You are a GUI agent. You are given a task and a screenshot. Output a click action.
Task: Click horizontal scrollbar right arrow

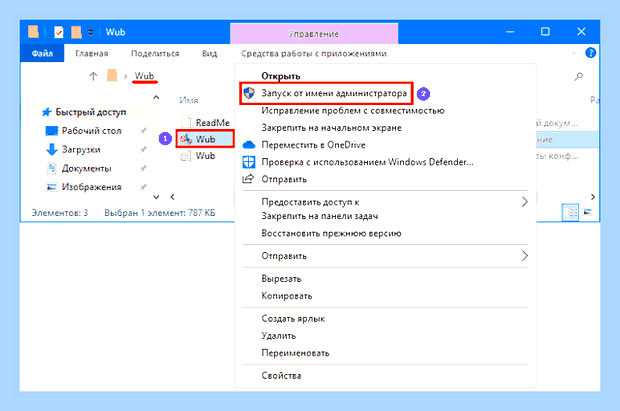pos(593,197)
